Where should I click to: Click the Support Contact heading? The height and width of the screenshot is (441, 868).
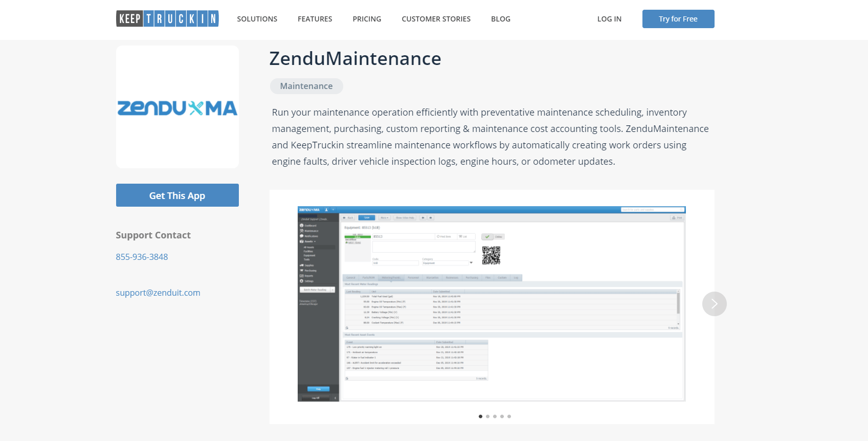[x=153, y=235]
